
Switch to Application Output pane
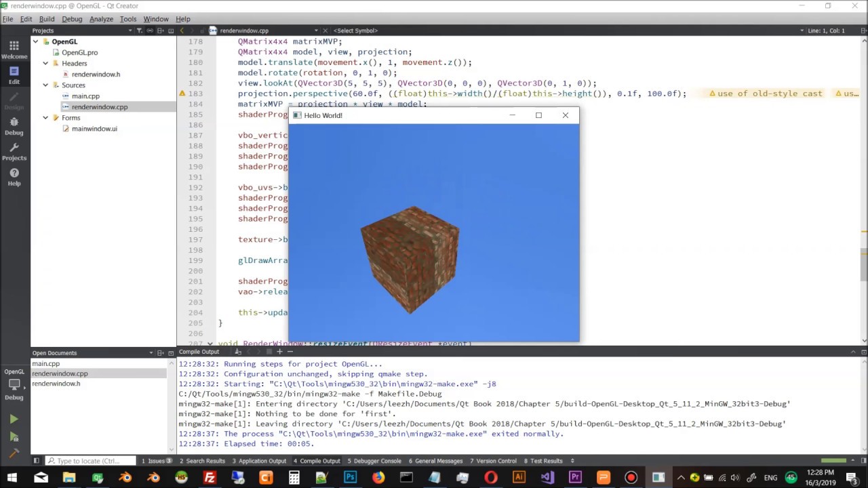click(259, 461)
